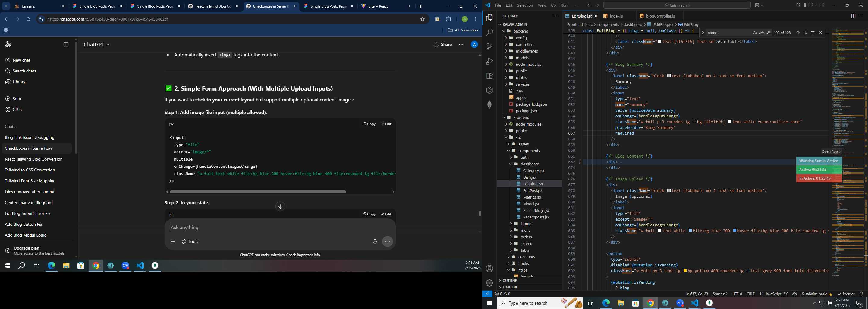
Task: Click the Ask anything input field
Action: (x=280, y=228)
